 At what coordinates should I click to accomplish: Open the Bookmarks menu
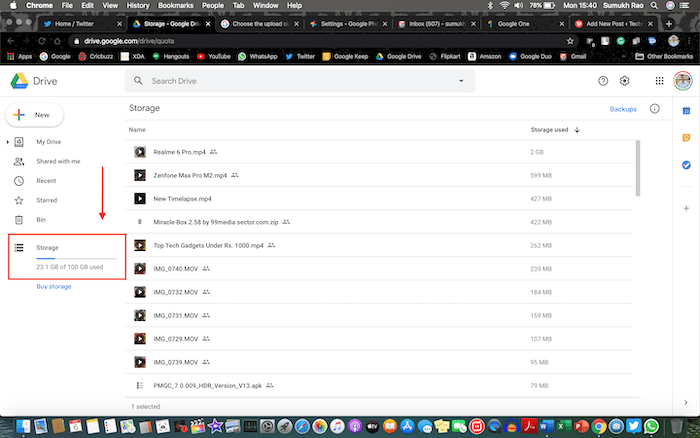176,5
